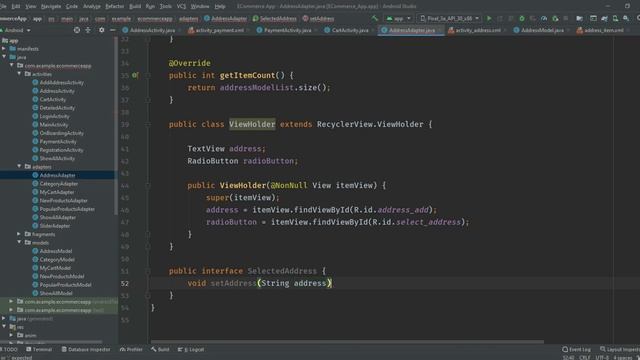
Task: Switch to activity_payment.xml tab
Action: coord(217,30)
